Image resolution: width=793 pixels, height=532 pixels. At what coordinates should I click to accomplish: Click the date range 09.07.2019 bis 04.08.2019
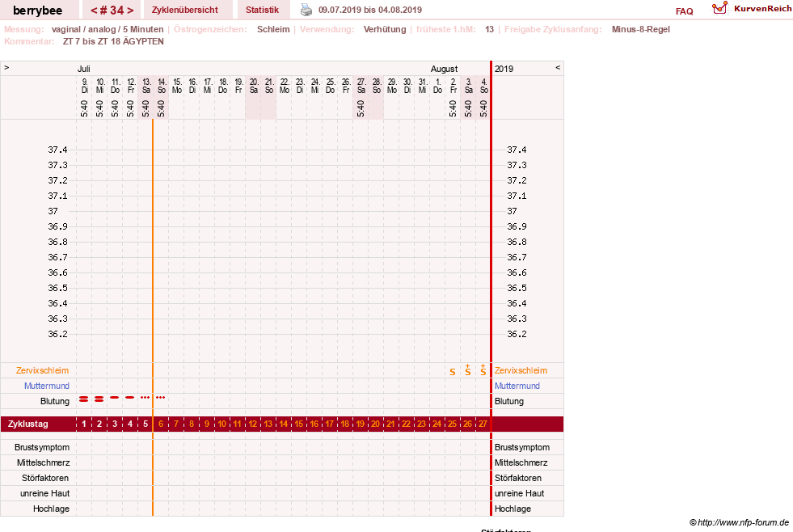point(370,11)
